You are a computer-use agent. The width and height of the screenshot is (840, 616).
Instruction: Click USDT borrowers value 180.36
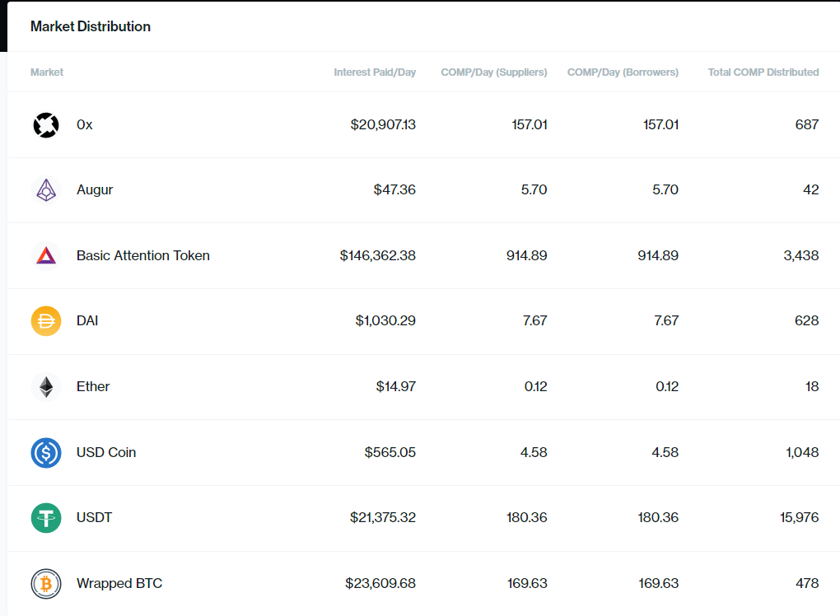tap(658, 517)
